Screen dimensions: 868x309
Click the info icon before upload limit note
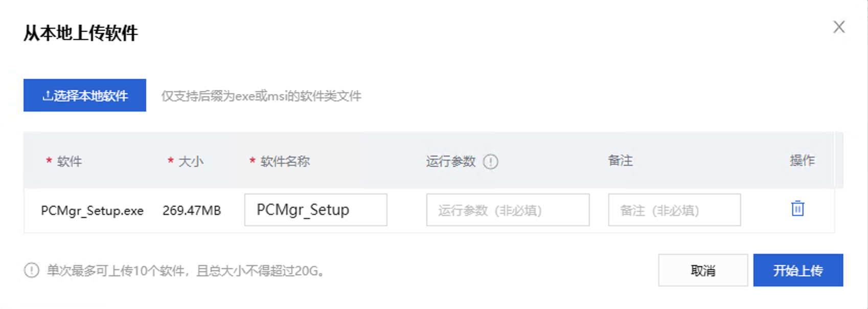32,270
